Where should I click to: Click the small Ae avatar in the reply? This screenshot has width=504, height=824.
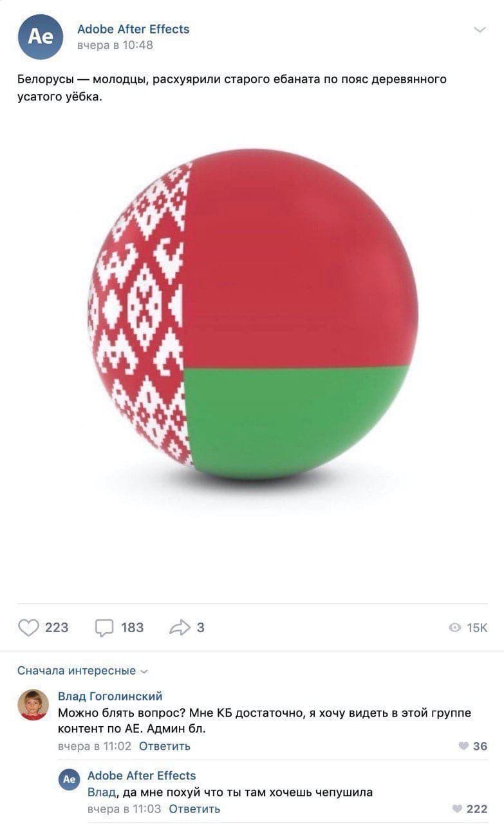[70, 779]
